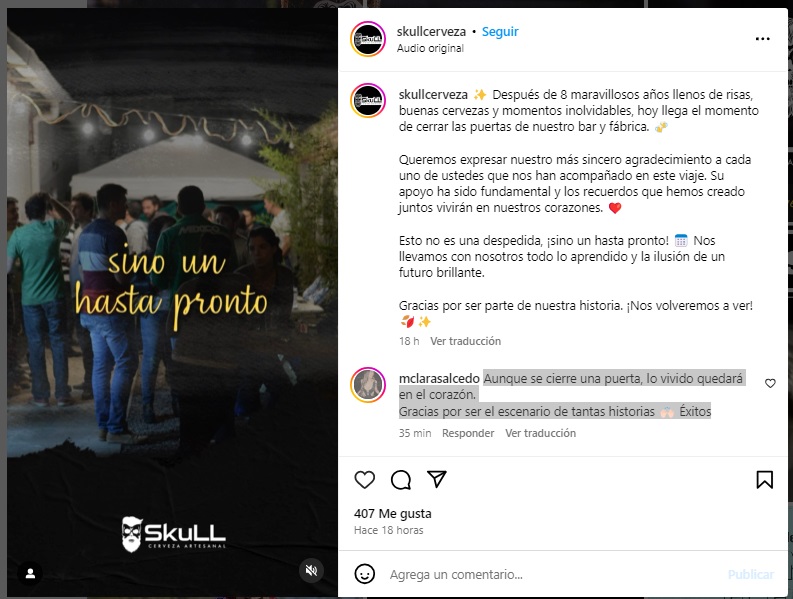Open emoji picker in the comment box
The width and height of the screenshot is (793, 599).
tap(365, 574)
